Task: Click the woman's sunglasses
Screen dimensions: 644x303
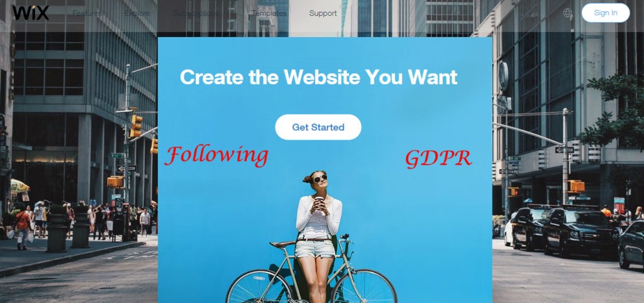Action: click(x=320, y=179)
